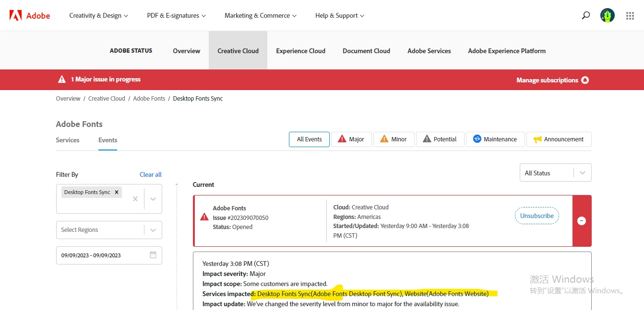Open the apps grid icon

tap(630, 15)
